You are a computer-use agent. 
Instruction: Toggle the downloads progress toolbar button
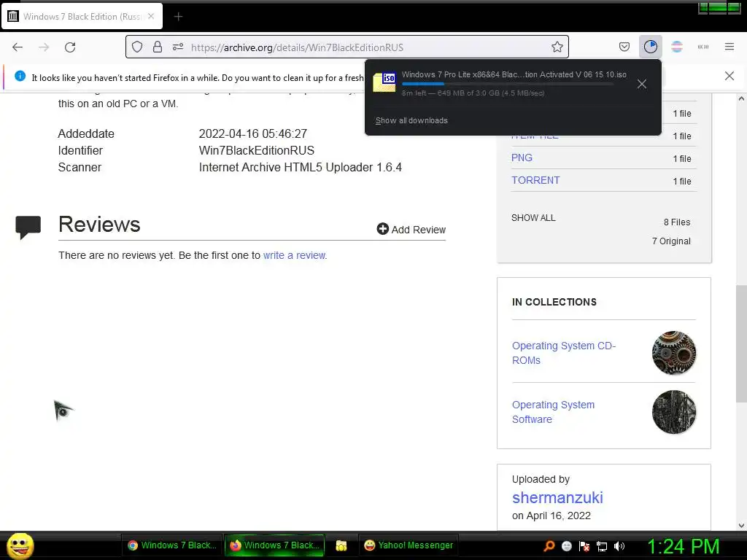point(650,47)
